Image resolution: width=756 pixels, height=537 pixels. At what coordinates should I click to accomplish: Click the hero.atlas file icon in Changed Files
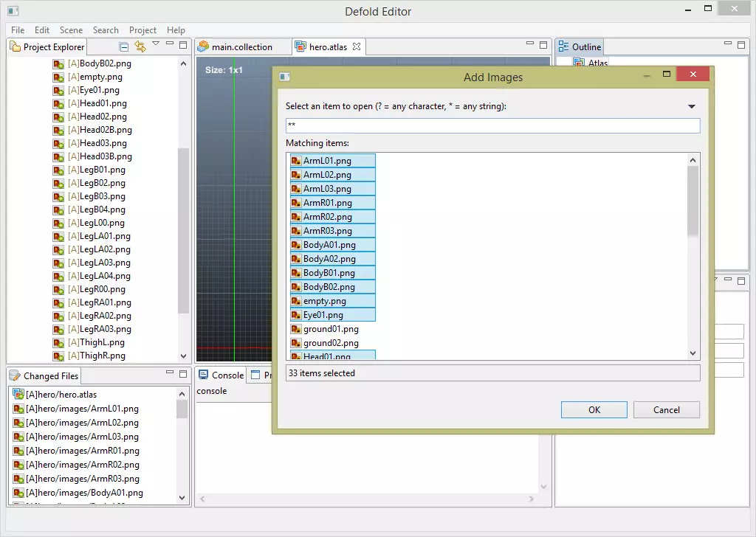18,395
